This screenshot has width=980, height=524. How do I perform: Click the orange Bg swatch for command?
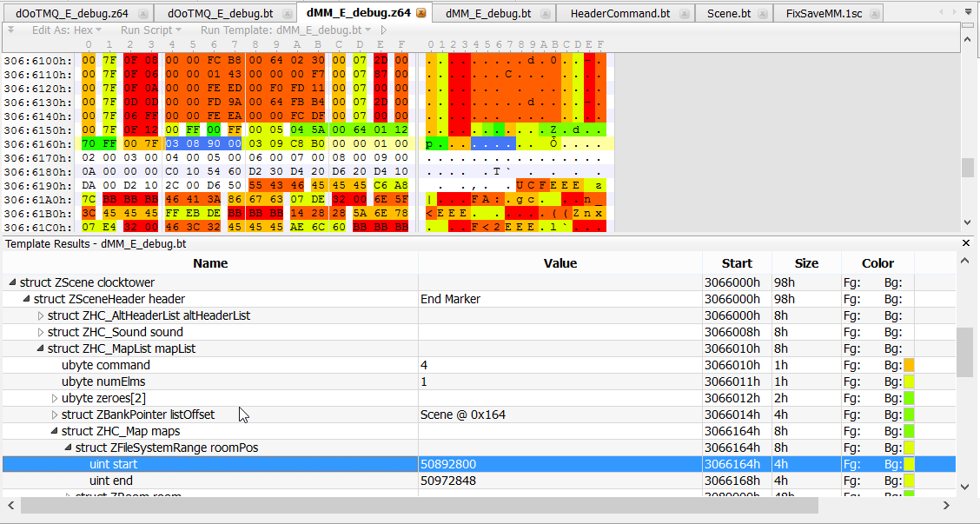coord(909,365)
